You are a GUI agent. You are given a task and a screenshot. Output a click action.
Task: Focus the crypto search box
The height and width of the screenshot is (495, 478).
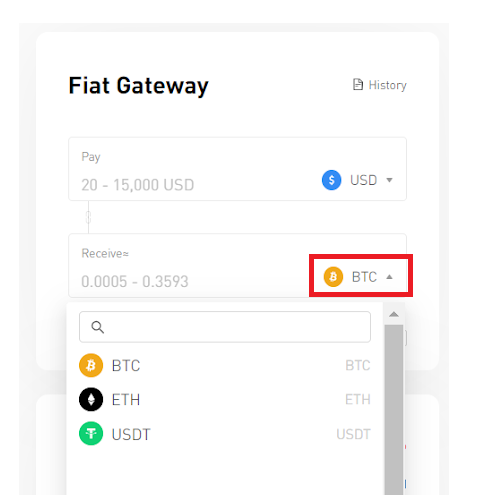click(x=225, y=327)
